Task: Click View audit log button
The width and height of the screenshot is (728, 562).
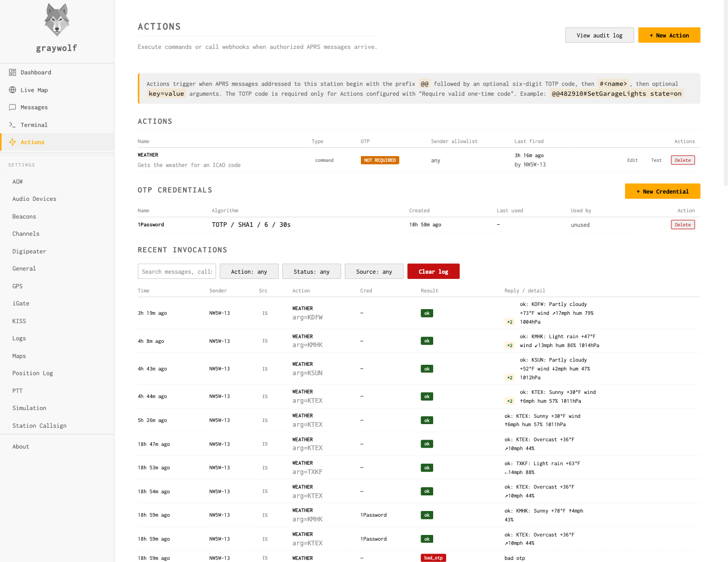Action: 600,35
